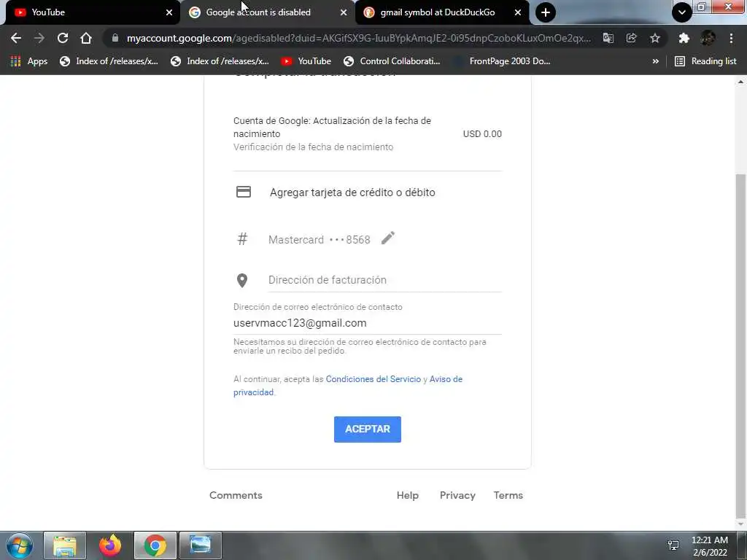Bookmark this page with the star icon
The image size is (747, 560).
point(655,38)
